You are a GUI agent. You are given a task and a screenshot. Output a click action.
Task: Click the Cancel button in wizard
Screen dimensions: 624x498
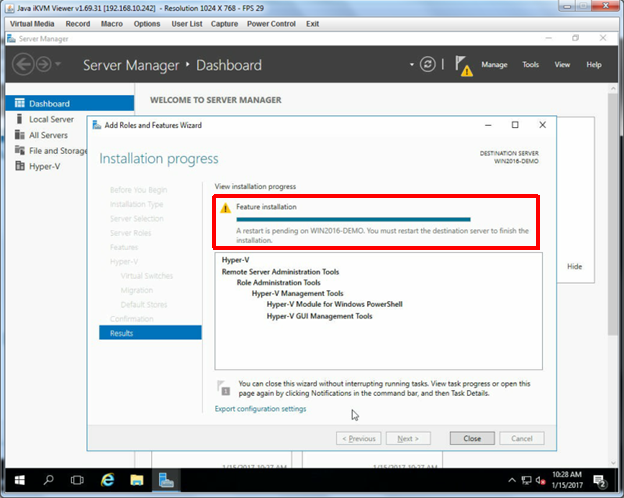pyautogui.click(x=522, y=438)
